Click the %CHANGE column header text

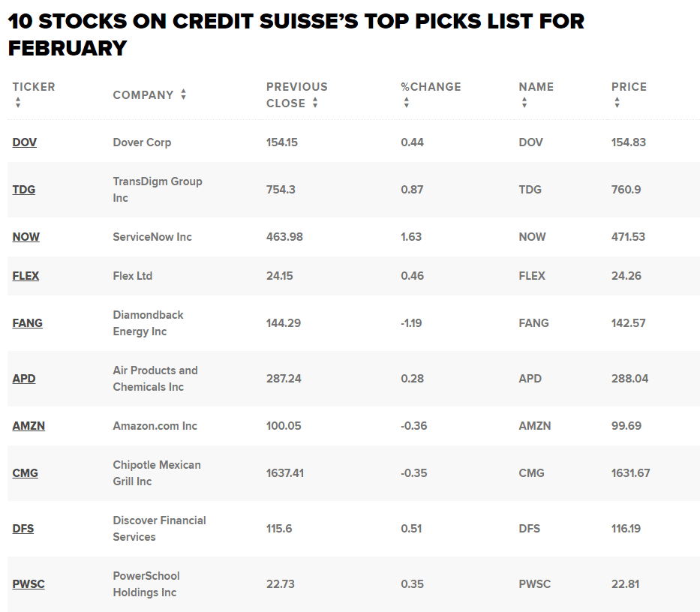(431, 86)
